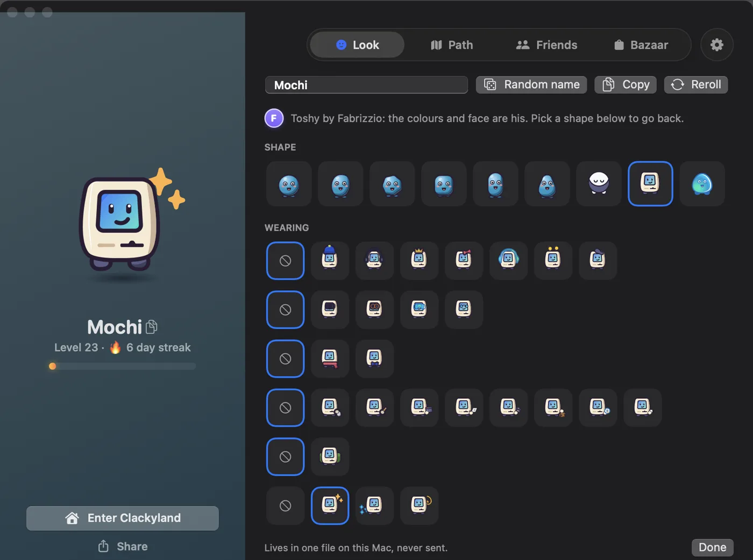Image resolution: width=753 pixels, height=560 pixels.
Task: Select the glossy teal gradient blob shape
Action: (x=702, y=184)
